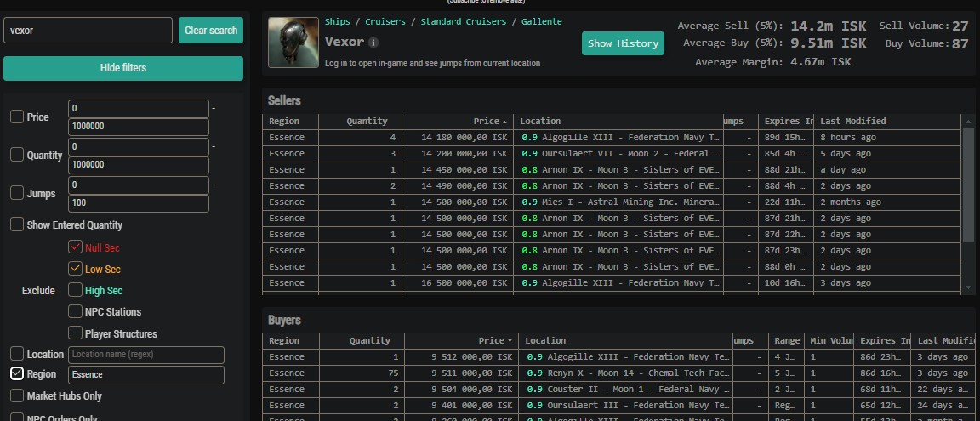Enable the Jumps filter checkbox
Screen dimensions: 980x421
coord(17,194)
